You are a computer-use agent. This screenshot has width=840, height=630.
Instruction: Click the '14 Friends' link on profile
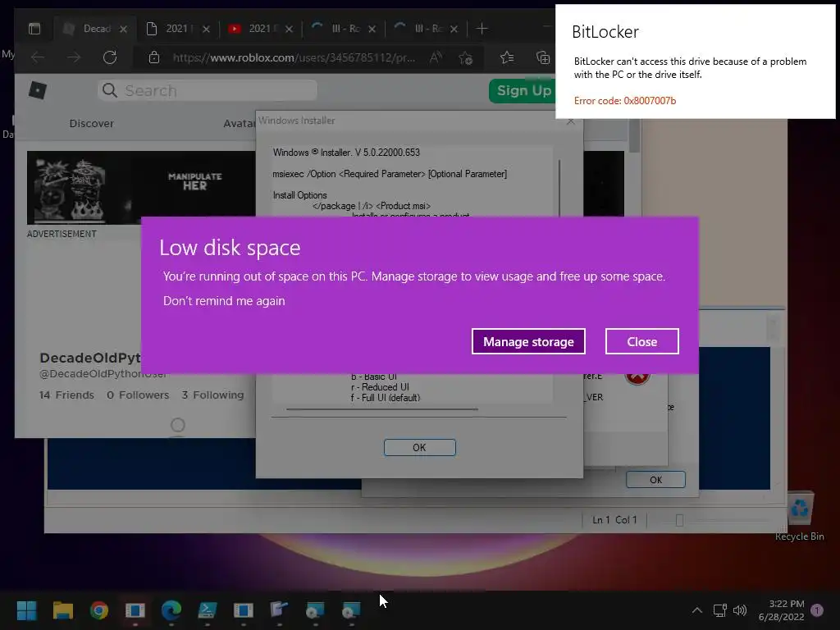click(x=66, y=395)
